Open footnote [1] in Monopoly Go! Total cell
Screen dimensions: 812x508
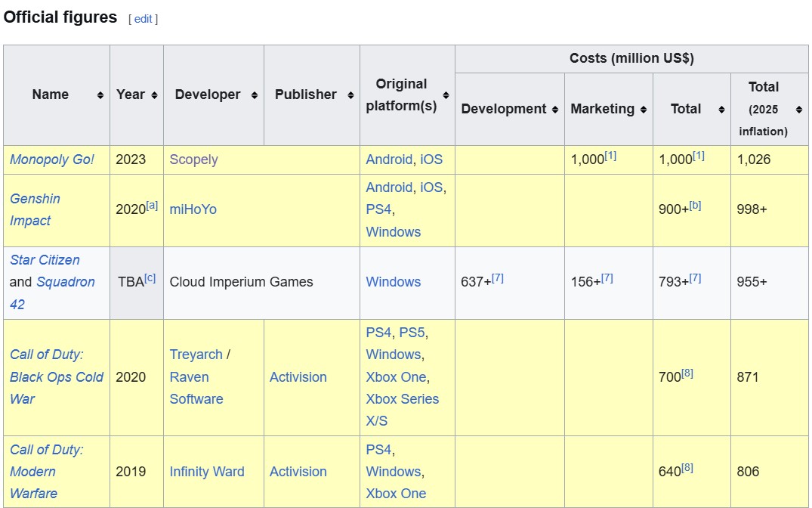[x=699, y=156]
